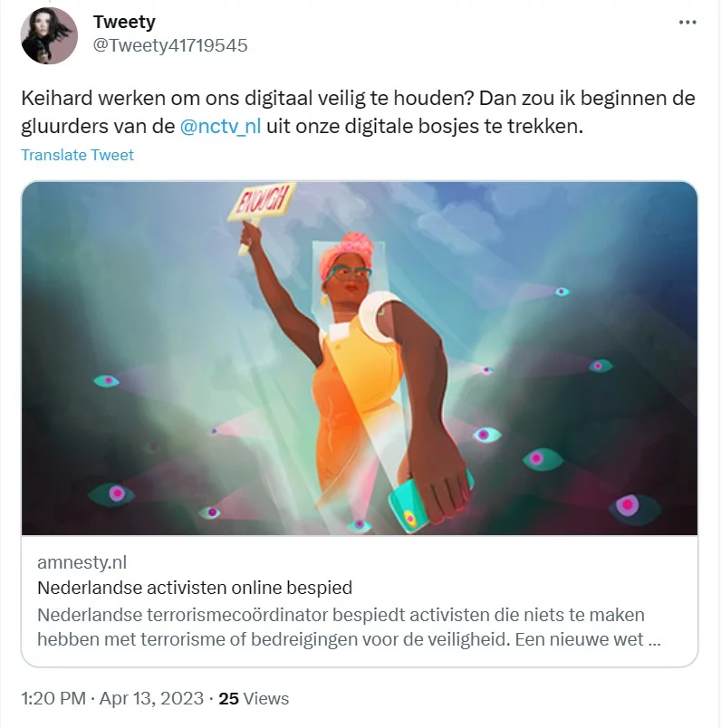
Task: Open the three-dot more options menu
Action: (687, 23)
